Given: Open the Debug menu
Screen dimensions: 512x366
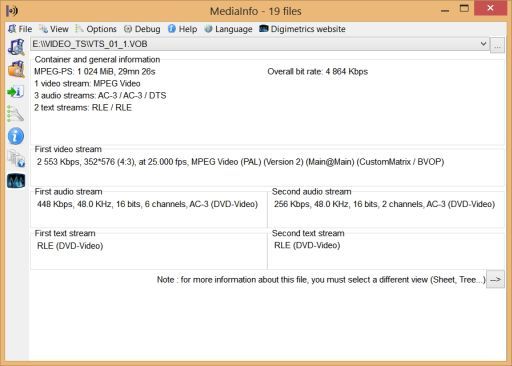Looking at the screenshot, I should tap(142, 29).
